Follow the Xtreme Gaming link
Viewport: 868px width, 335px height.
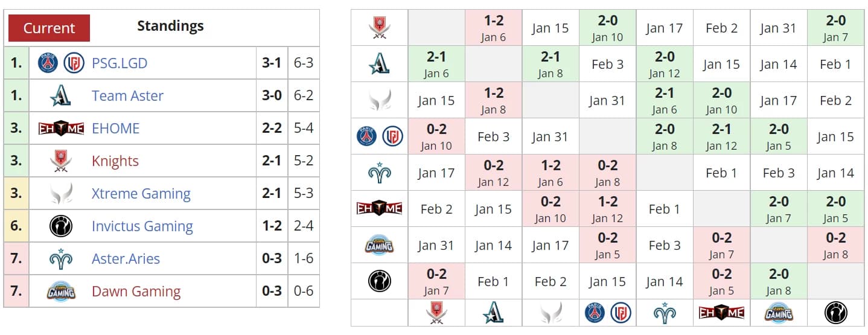point(141,194)
